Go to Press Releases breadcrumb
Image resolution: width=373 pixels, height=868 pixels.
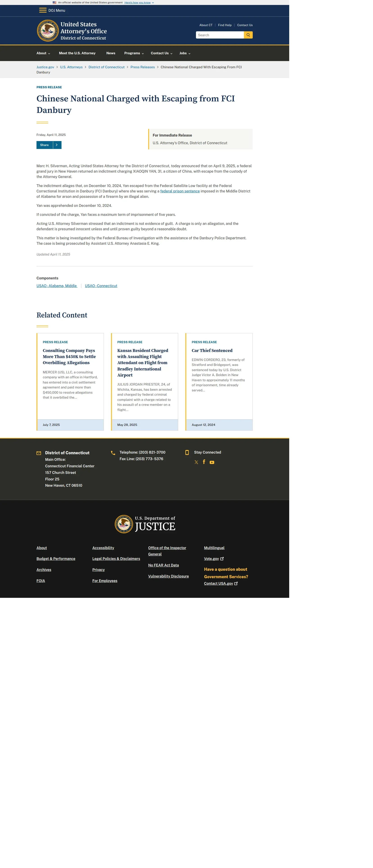143,67
